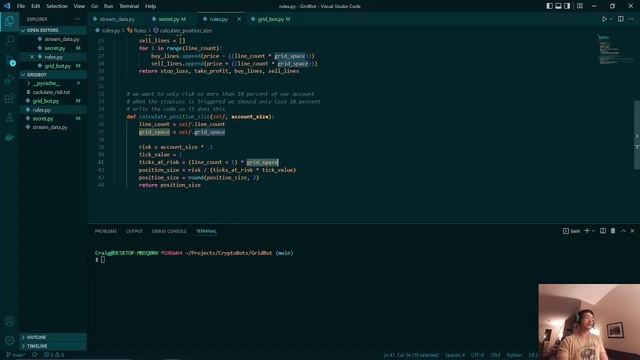Split the editor to the right
This screenshot has width=640, height=360.
[620, 19]
